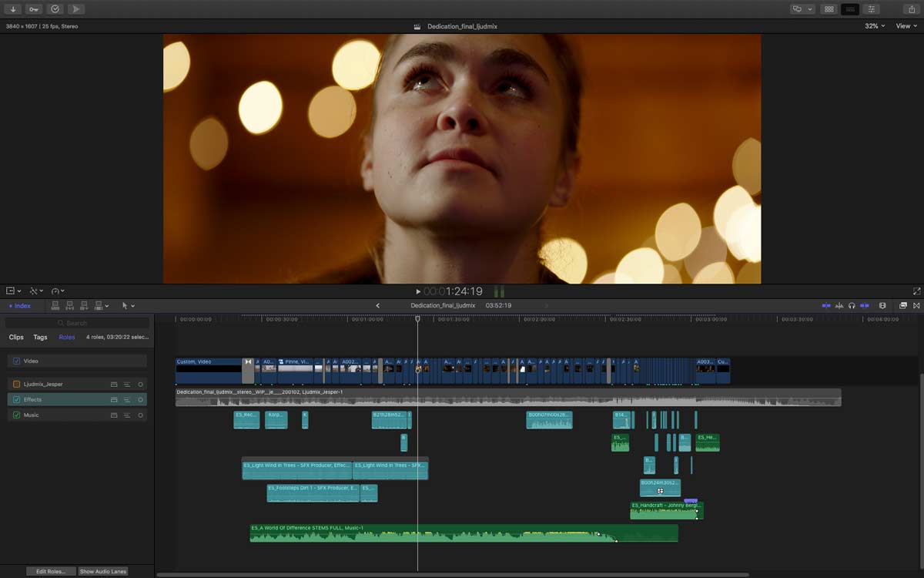
Task: Show or hide the Timeline panel
Action: [850, 9]
